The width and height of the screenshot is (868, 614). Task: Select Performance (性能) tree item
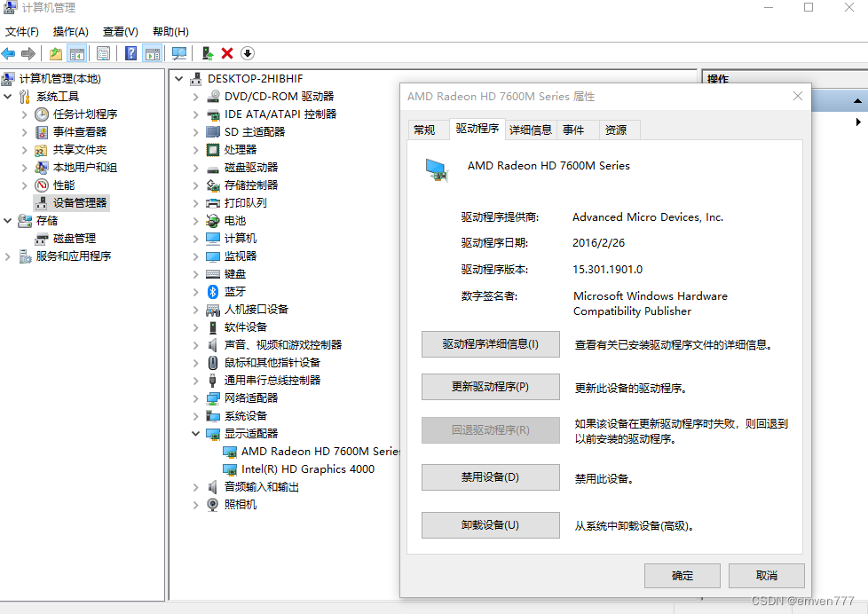coord(63,185)
